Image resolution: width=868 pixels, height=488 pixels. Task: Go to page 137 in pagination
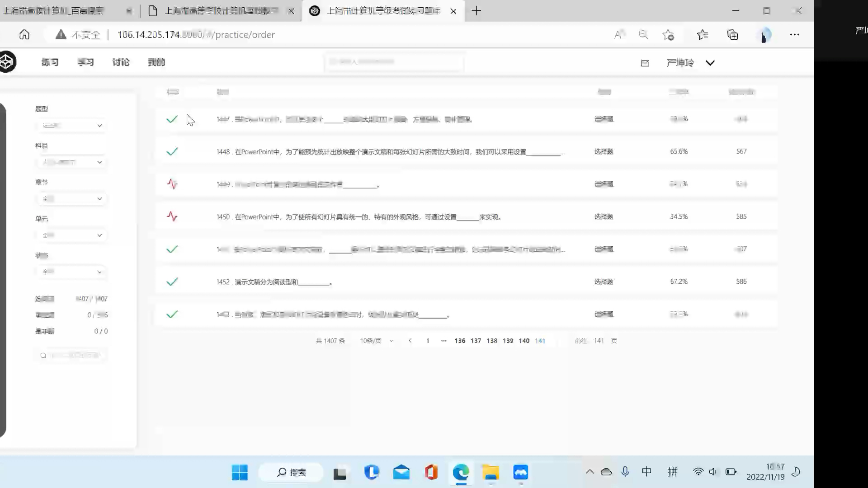[476, 341]
